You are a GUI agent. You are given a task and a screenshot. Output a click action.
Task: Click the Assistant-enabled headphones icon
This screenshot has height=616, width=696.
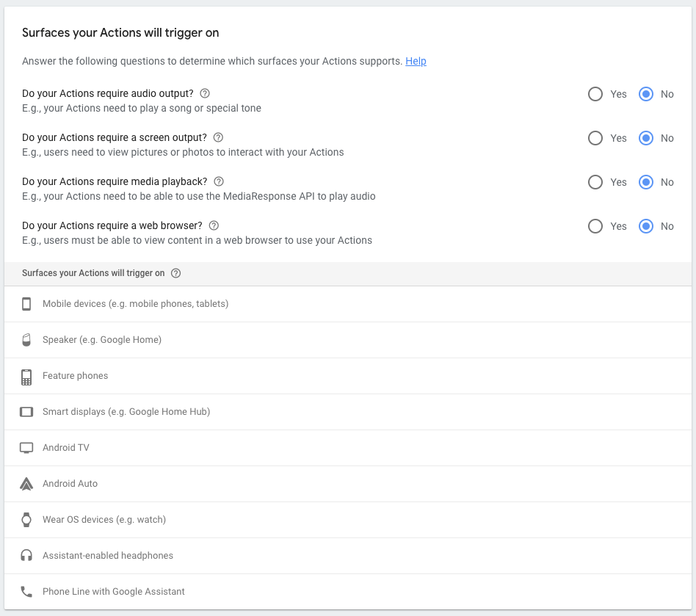click(26, 556)
